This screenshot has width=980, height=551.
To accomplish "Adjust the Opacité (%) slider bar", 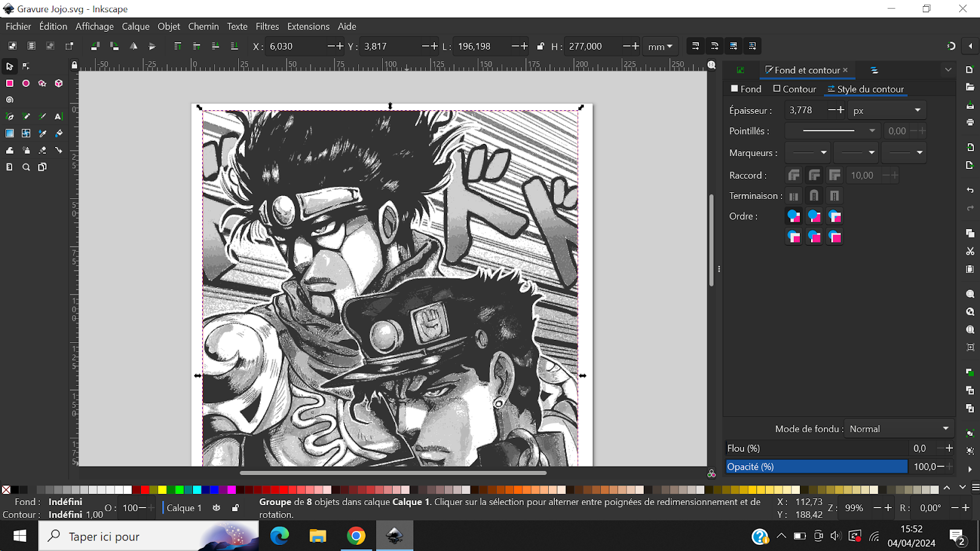I will point(816,467).
